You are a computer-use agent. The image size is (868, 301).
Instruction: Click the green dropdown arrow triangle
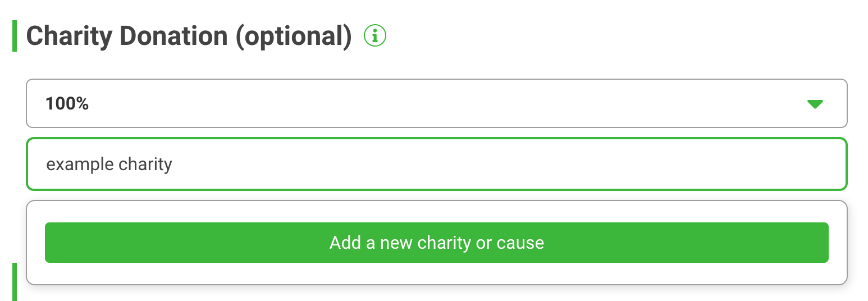[x=815, y=104]
